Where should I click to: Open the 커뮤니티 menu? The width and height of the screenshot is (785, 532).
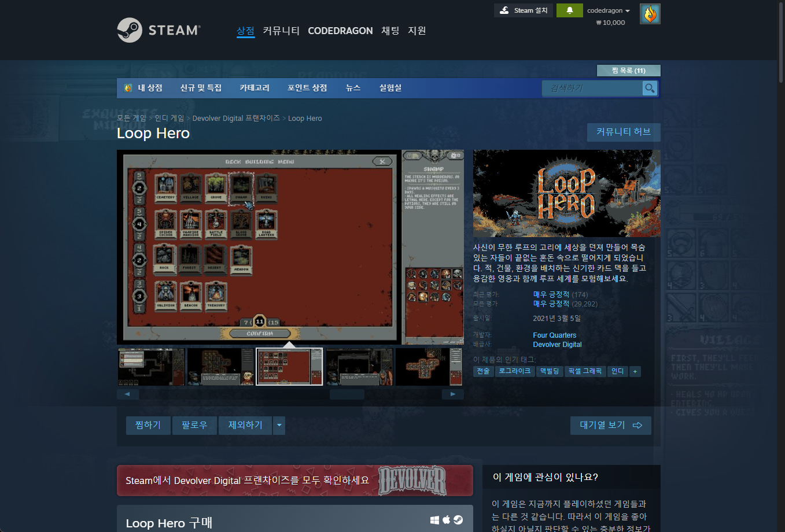(281, 31)
